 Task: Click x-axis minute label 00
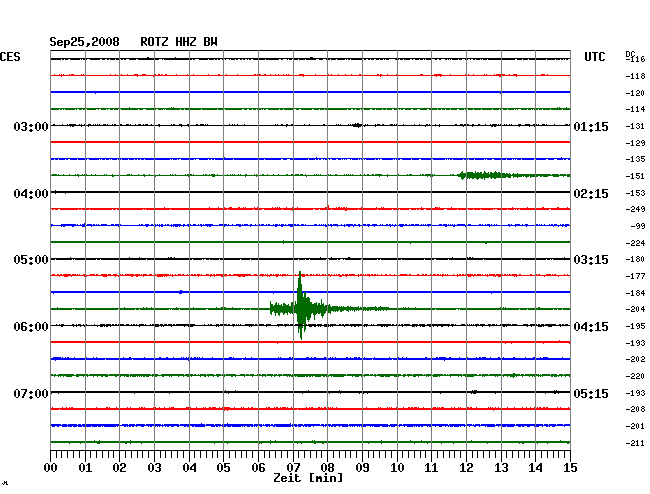51,467
